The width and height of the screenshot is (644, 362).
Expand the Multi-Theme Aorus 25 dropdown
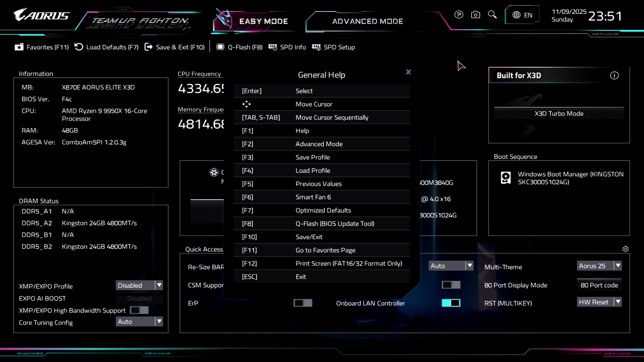click(599, 266)
